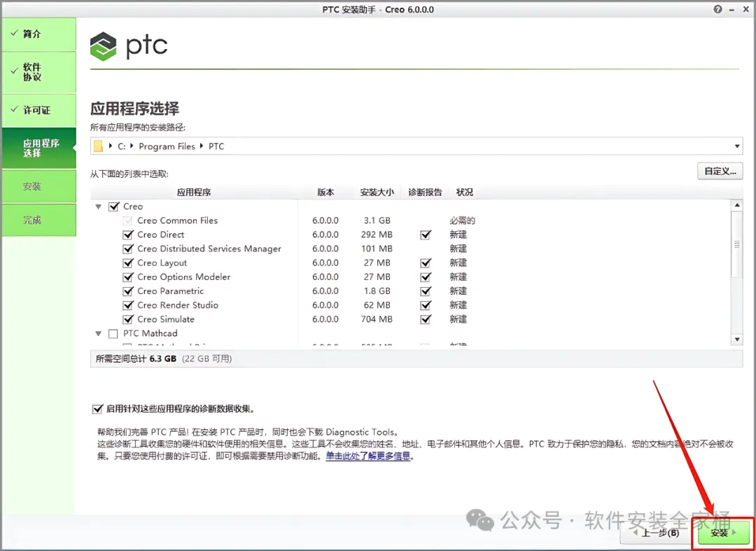Toggle diagnostic report for Creo Direct
Viewport: 756px width, 551px height.
point(426,235)
